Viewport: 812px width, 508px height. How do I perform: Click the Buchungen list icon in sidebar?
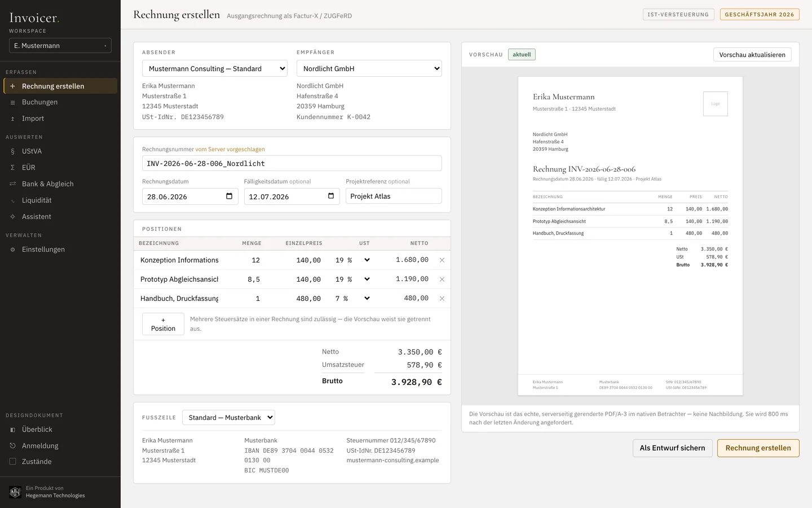click(12, 102)
